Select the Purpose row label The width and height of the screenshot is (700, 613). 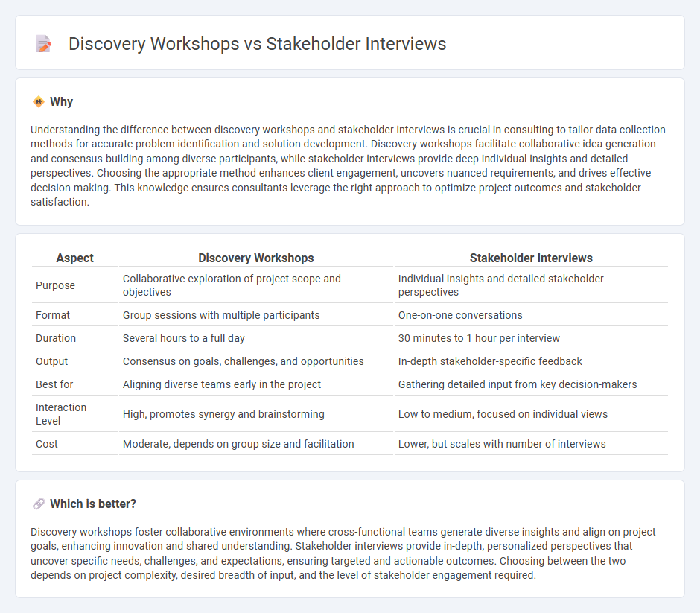(x=55, y=285)
